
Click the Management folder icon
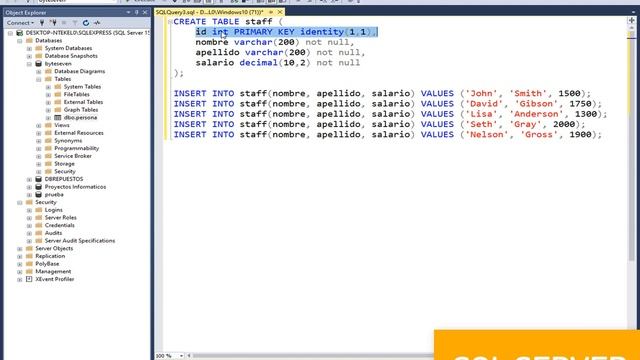tap(29, 271)
